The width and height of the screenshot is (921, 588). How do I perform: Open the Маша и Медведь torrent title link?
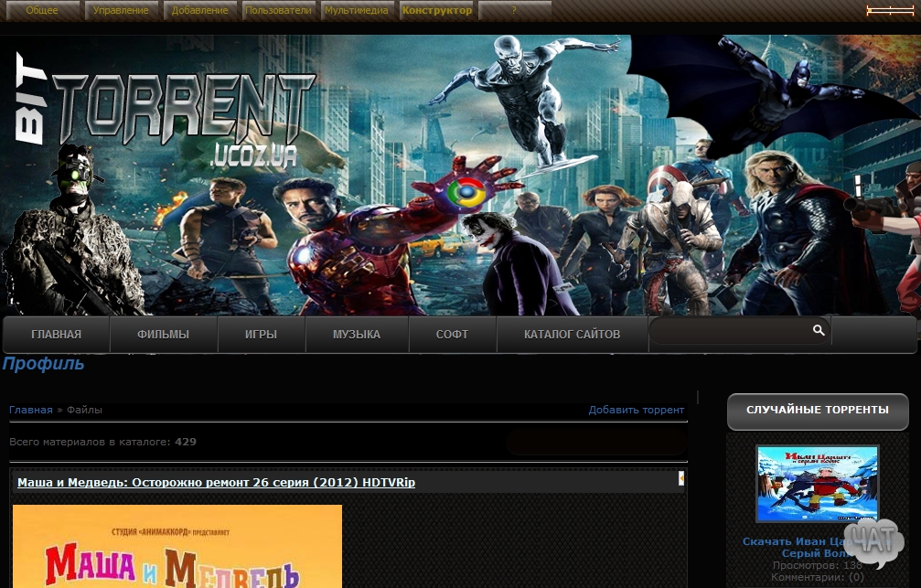(x=216, y=482)
